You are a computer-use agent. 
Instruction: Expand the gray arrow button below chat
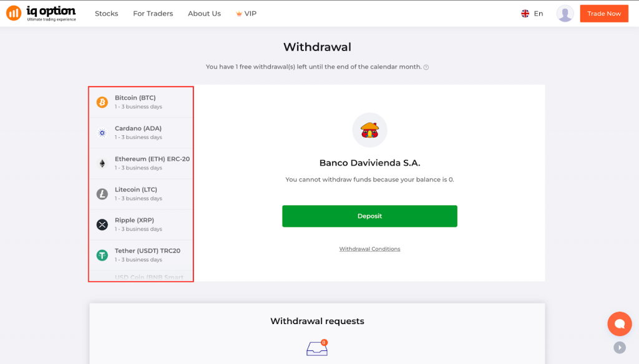tap(619, 348)
